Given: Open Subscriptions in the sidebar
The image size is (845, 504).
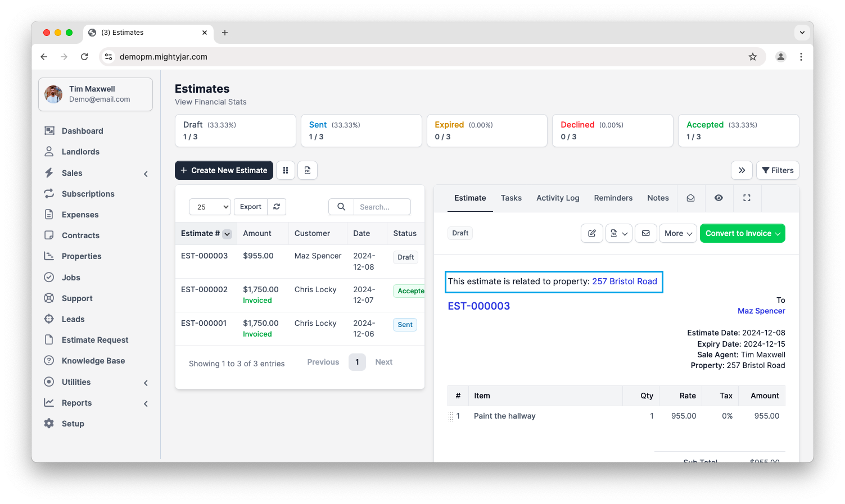Looking at the screenshot, I should (x=88, y=194).
